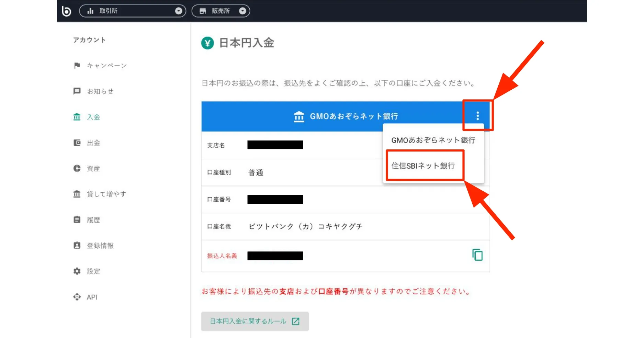Click the bitbank logo in header
This screenshot has height=338, width=644.
pyautogui.click(x=66, y=11)
